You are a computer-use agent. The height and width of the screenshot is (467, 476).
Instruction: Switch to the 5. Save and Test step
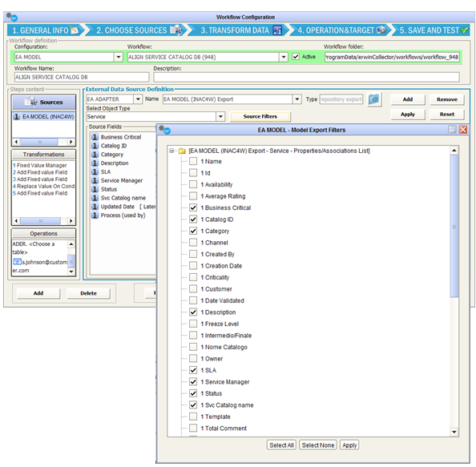pyautogui.click(x=432, y=30)
